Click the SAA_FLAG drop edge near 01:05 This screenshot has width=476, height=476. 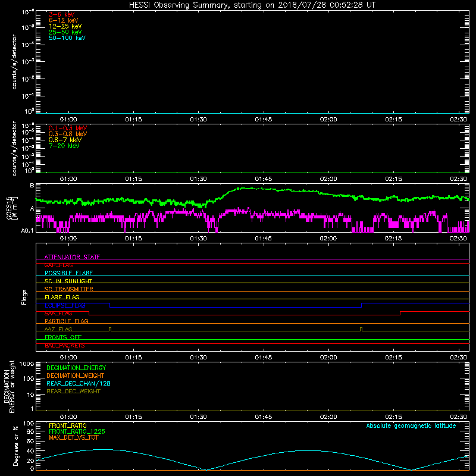[x=89, y=314]
